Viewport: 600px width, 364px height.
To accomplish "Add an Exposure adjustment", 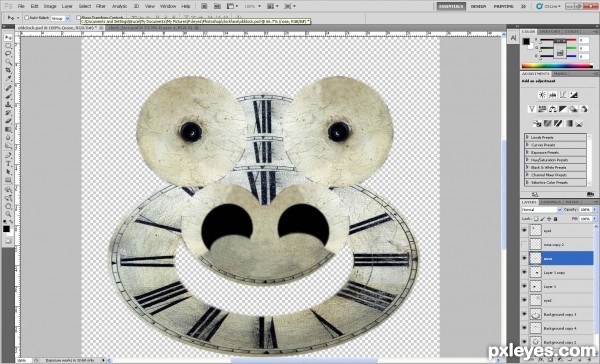I will click(x=573, y=95).
